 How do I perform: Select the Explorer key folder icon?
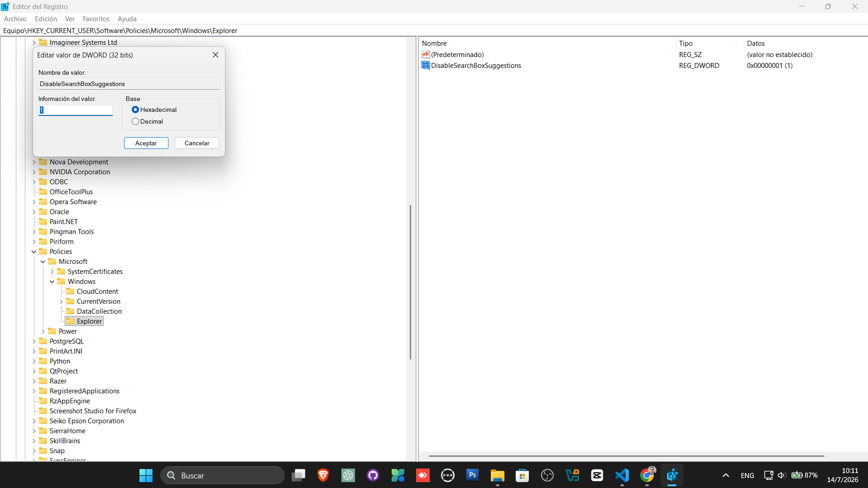coord(70,321)
